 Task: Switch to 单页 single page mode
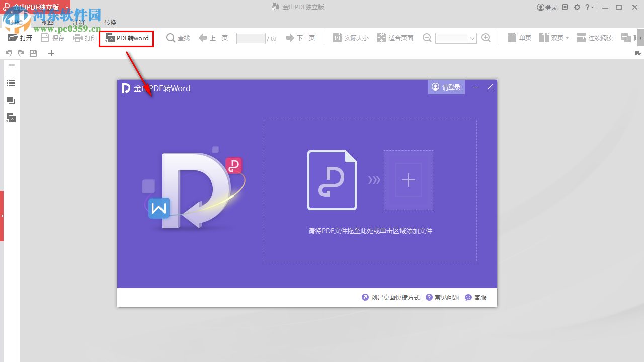[519, 38]
